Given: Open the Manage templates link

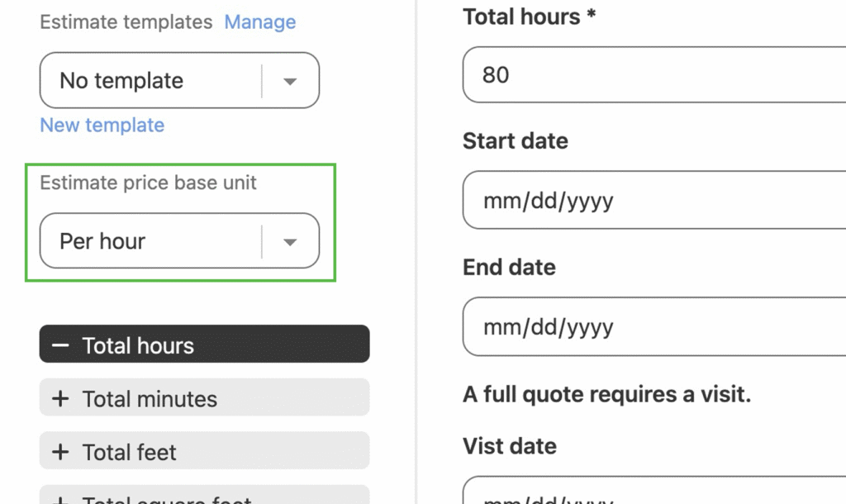Looking at the screenshot, I should point(260,22).
